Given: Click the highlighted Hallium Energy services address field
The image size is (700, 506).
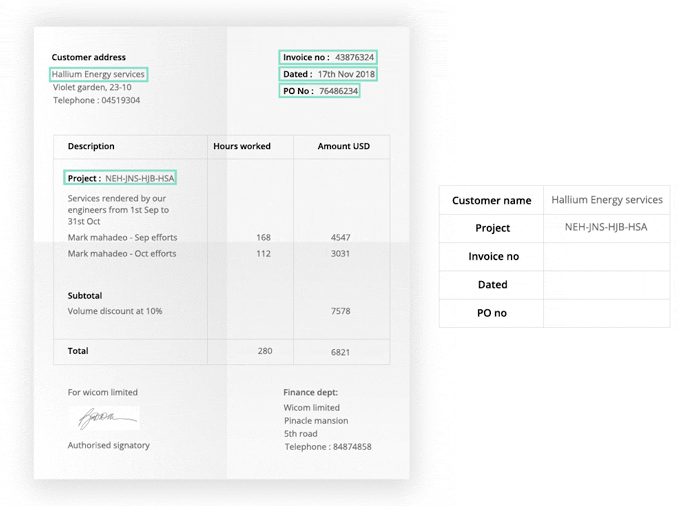Looking at the screenshot, I should point(99,74).
